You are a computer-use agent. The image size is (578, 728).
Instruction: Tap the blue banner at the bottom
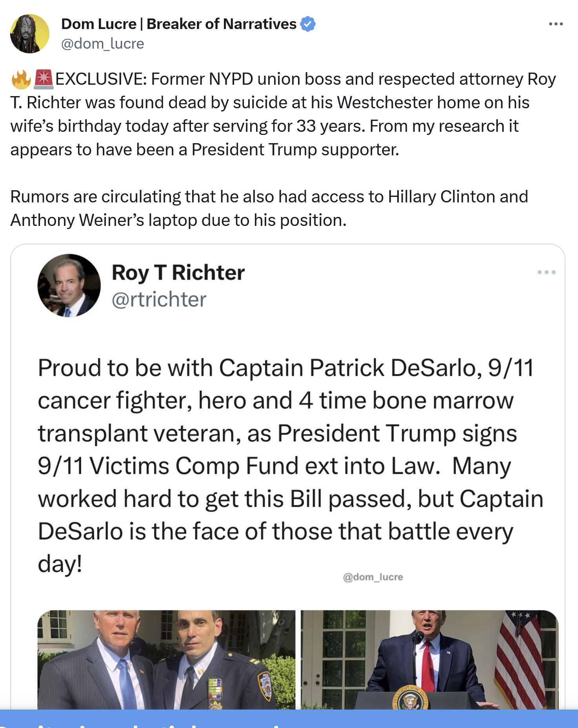click(289, 719)
